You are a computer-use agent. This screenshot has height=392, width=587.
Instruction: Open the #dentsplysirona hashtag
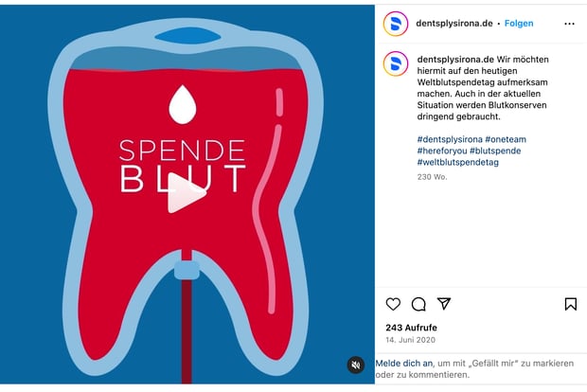450,139
